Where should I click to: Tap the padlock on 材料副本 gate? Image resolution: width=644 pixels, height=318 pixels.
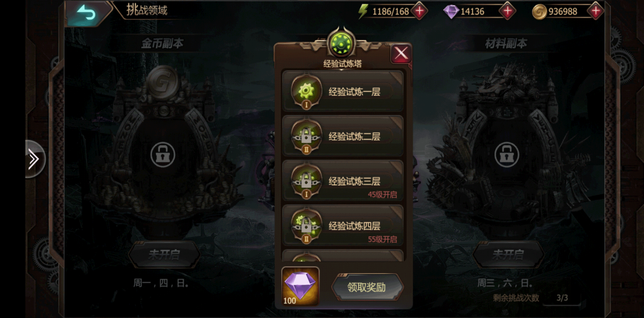click(x=506, y=155)
